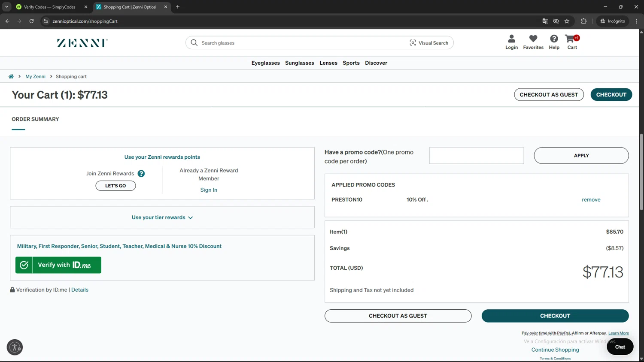The width and height of the screenshot is (644, 362).
Task: Focus the promo code input field
Action: click(x=477, y=156)
